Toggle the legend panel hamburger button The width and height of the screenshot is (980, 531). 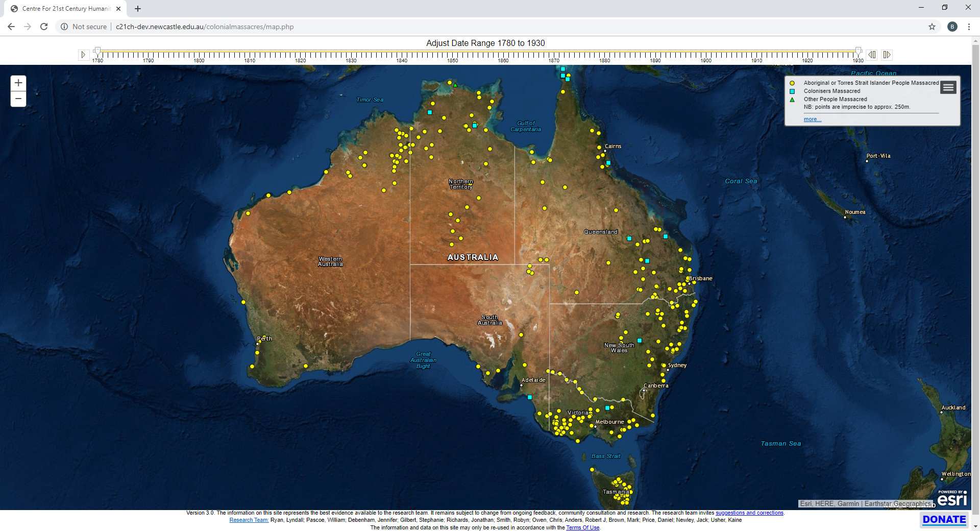pos(948,88)
